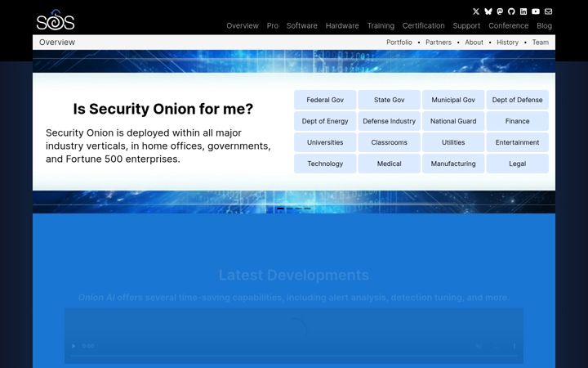Open the Conference menu item
588x368 pixels.
509,25
